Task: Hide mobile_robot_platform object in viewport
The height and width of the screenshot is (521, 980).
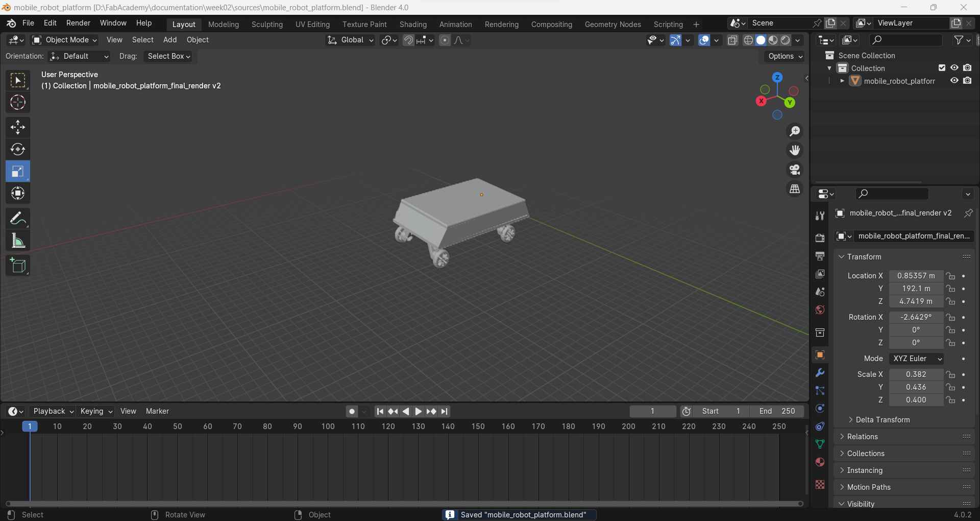Action: [954, 81]
